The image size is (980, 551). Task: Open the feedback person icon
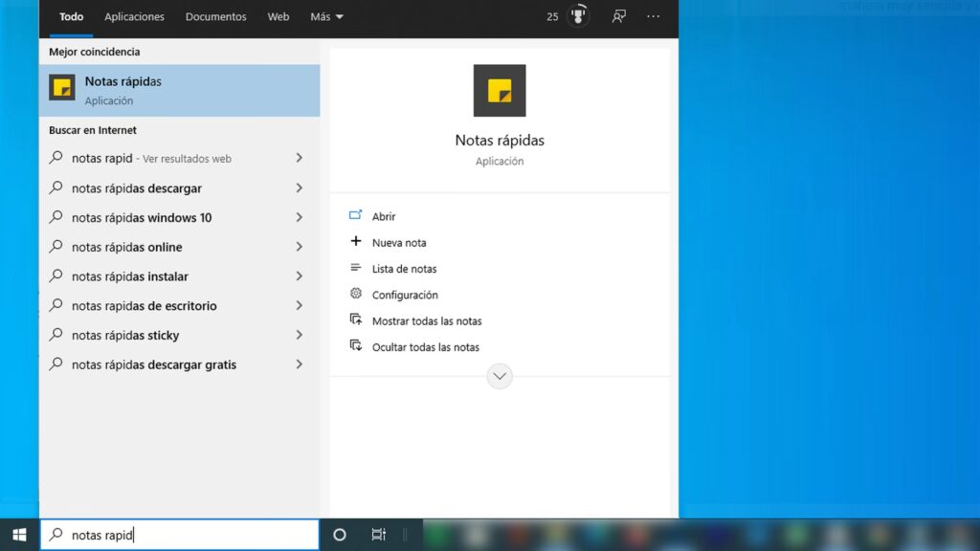pos(619,16)
